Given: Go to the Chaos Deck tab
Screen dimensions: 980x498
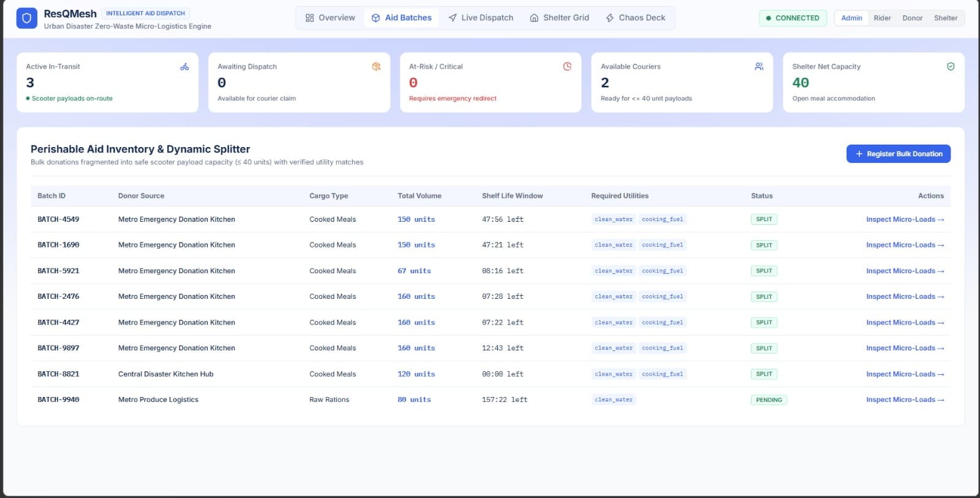Looking at the screenshot, I should pyautogui.click(x=636, y=18).
